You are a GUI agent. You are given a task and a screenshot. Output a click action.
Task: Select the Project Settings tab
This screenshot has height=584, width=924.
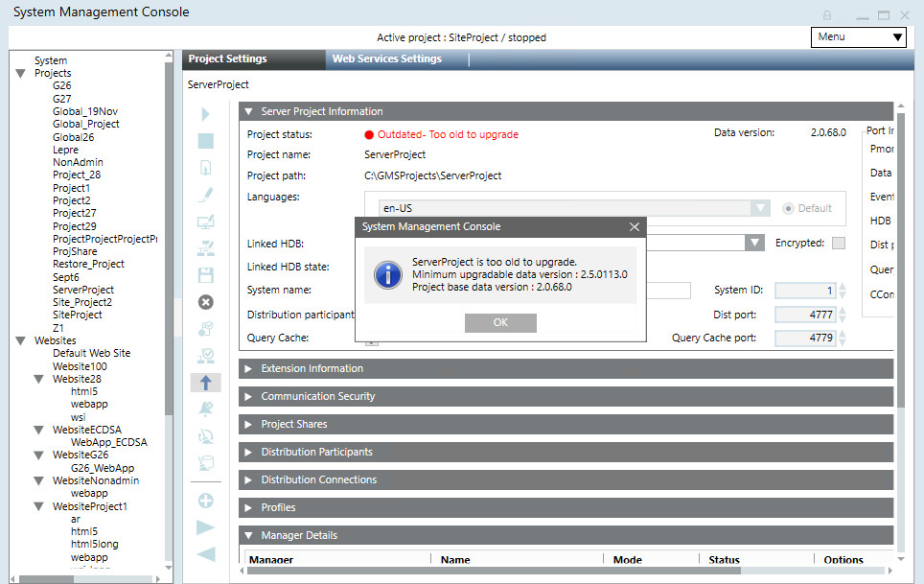(x=228, y=59)
